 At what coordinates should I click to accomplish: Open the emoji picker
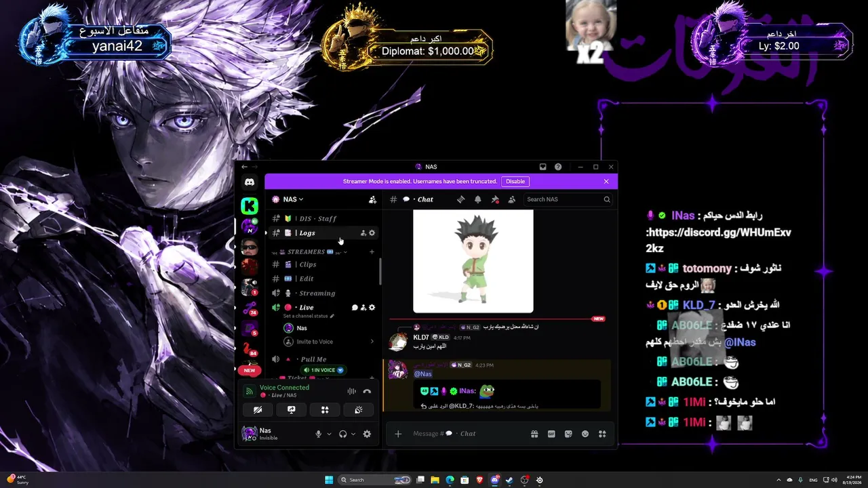585,434
